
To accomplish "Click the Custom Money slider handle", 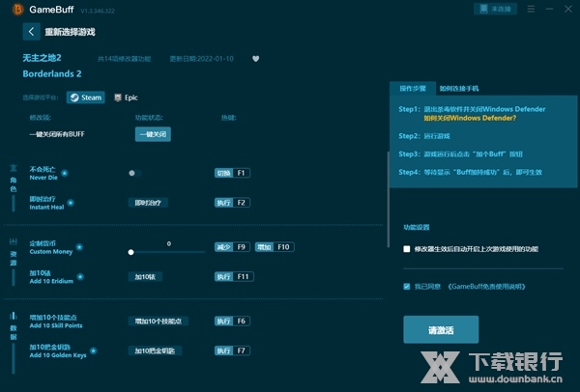I will pyautogui.click(x=131, y=252).
